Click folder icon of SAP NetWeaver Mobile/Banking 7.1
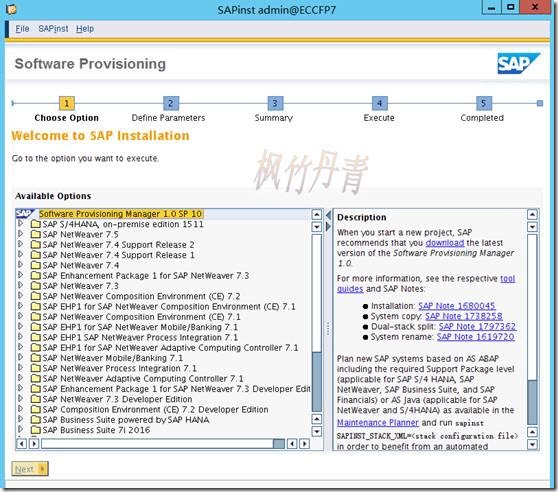Image resolution: width=558 pixels, height=492 pixels. pyautogui.click(x=36, y=358)
